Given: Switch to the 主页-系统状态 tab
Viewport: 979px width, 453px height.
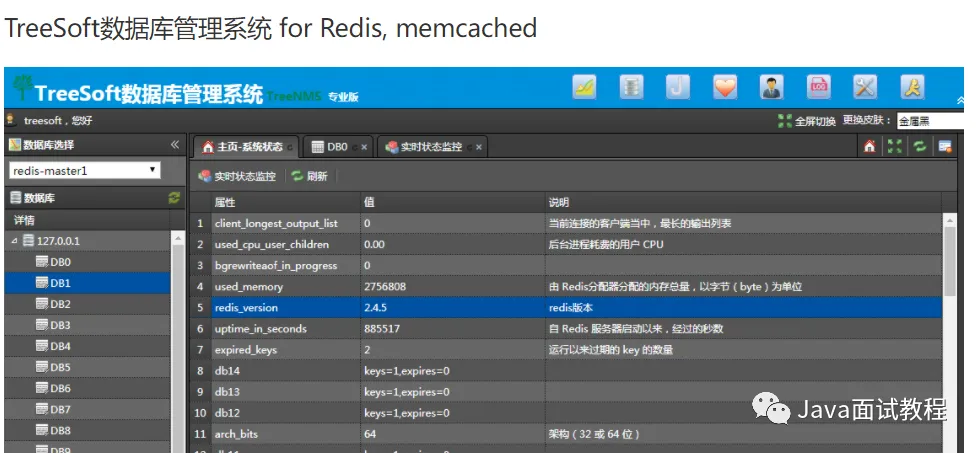Looking at the screenshot, I should 245,147.
